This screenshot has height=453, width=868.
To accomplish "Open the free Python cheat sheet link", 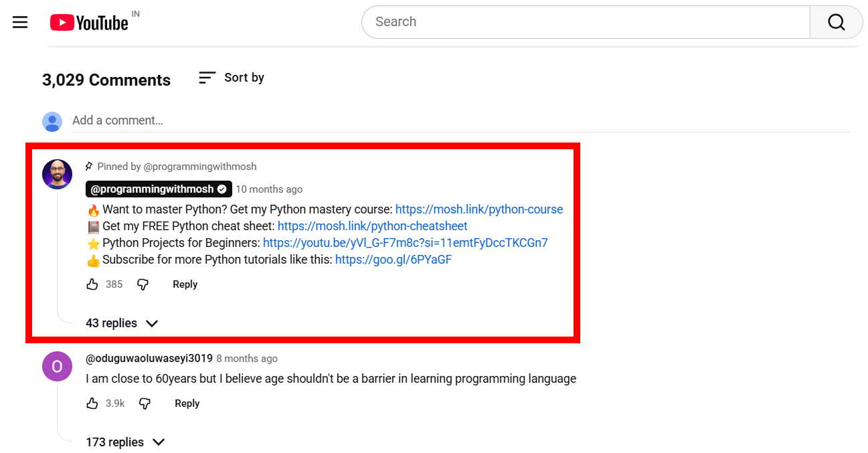I will click(x=372, y=225).
